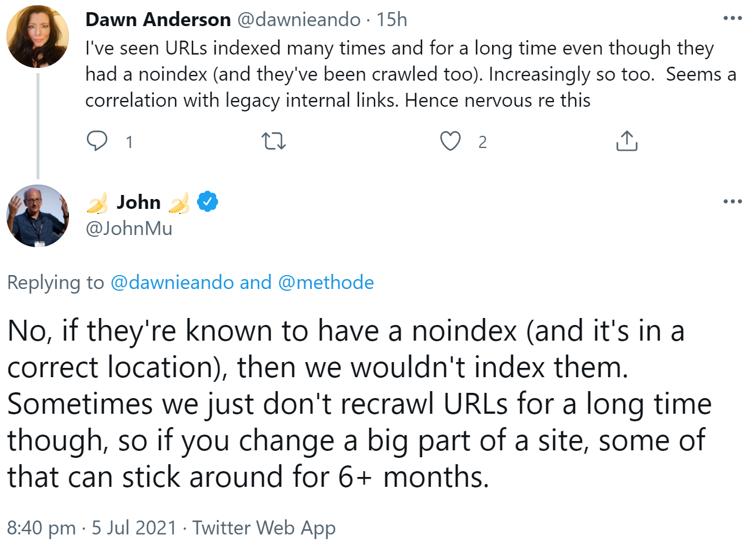
Task: Like Dawn Anderson's tweet with the heart
Action: (x=450, y=141)
